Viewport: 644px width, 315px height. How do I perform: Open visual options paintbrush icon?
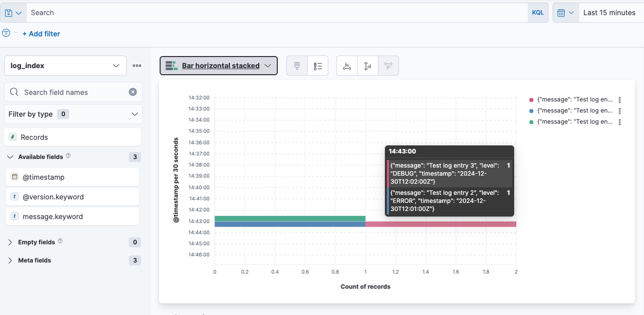pyautogui.click(x=297, y=66)
